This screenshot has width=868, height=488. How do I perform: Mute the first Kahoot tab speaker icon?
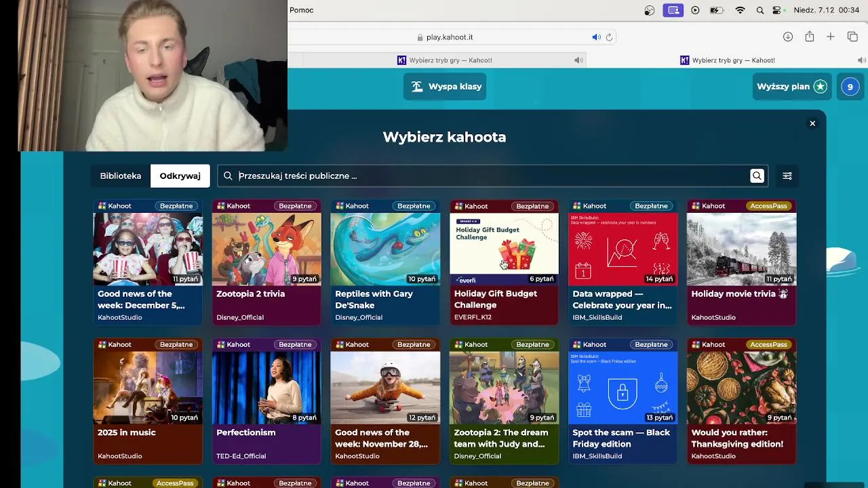pos(578,60)
